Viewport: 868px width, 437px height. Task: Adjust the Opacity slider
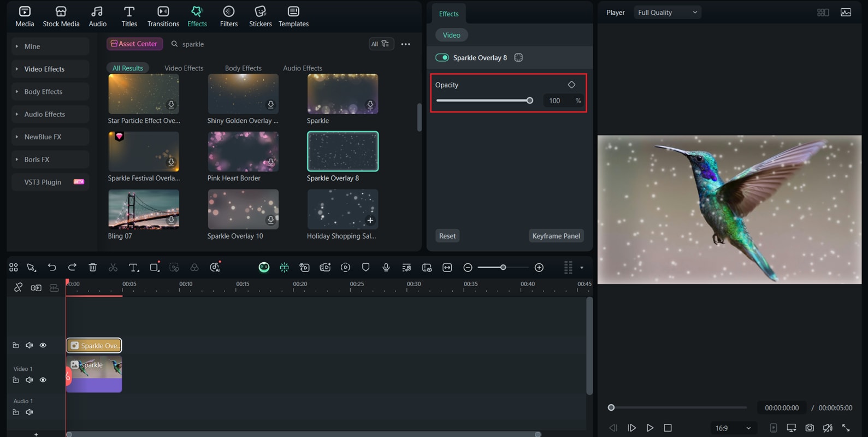coord(484,101)
